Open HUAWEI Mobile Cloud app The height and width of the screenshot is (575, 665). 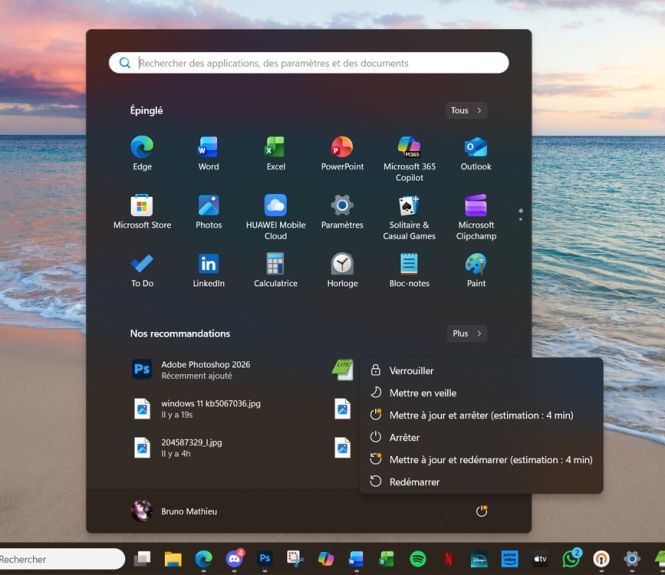point(275,218)
